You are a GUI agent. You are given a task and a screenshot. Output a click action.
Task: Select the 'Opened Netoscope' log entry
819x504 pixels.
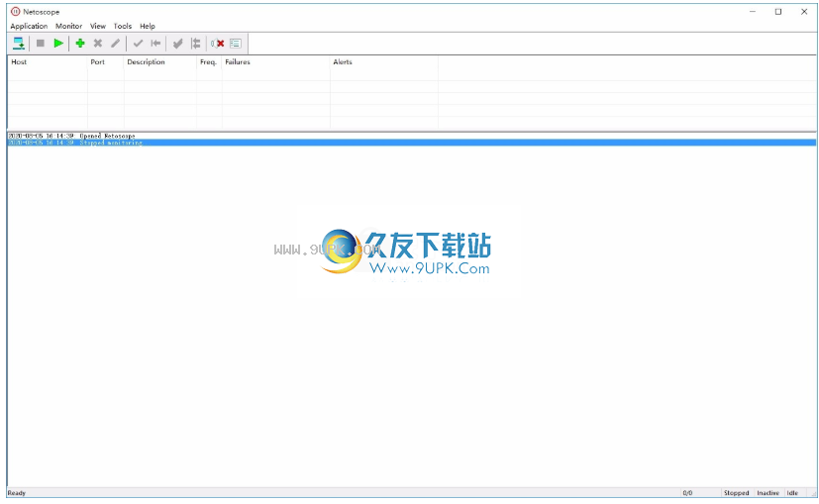pyautogui.click(x=412, y=136)
